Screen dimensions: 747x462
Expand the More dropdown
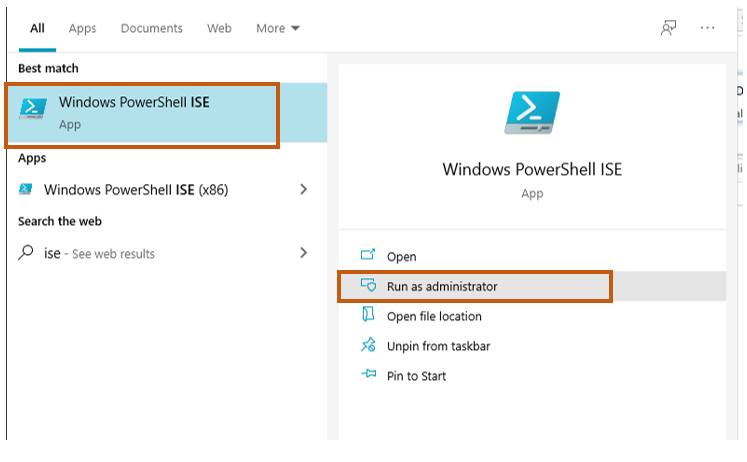pyautogui.click(x=278, y=28)
